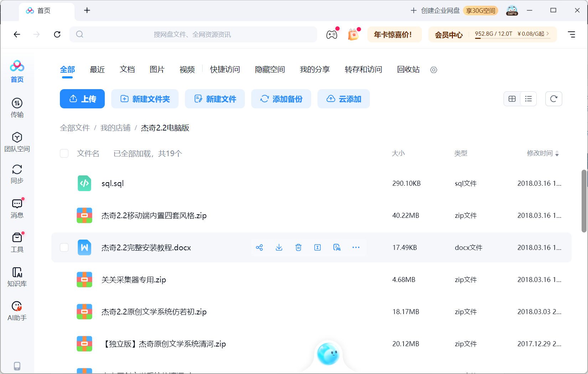Image resolution: width=588 pixels, height=374 pixels.
Task: Switch to grid view
Action: pyautogui.click(x=512, y=99)
